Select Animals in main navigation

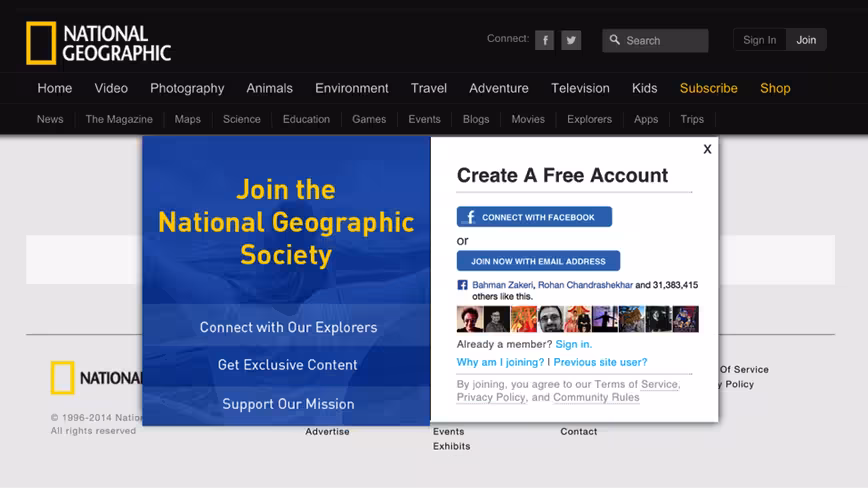point(270,89)
